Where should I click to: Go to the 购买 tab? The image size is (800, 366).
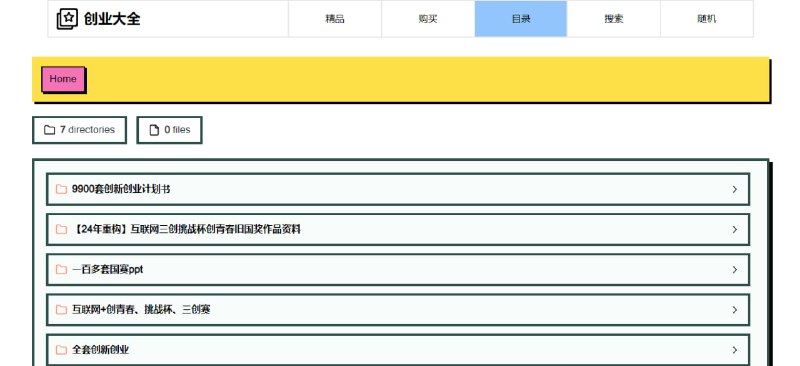click(428, 19)
